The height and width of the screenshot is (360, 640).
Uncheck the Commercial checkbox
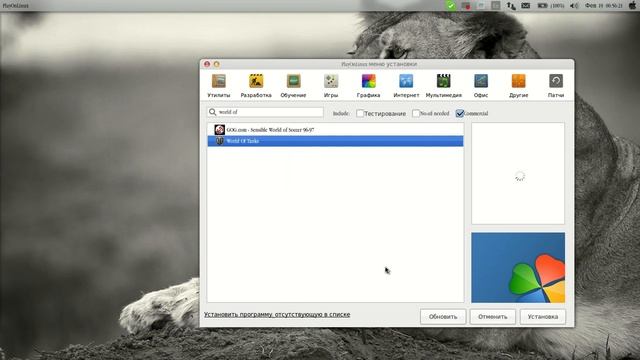point(460,113)
